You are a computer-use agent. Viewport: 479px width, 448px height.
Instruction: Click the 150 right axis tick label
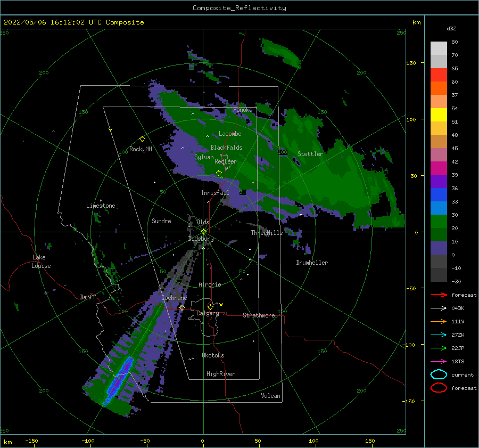[x=411, y=63]
